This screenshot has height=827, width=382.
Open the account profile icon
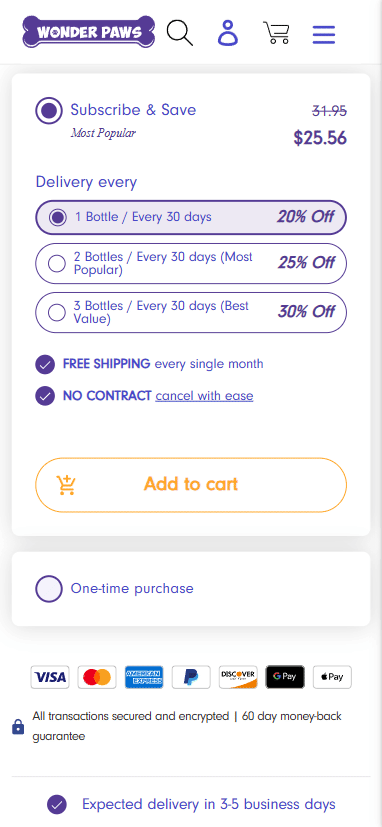[228, 33]
